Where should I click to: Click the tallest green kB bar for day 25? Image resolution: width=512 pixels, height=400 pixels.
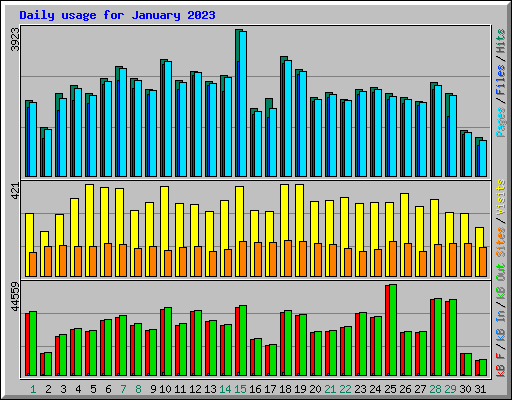(x=393, y=330)
